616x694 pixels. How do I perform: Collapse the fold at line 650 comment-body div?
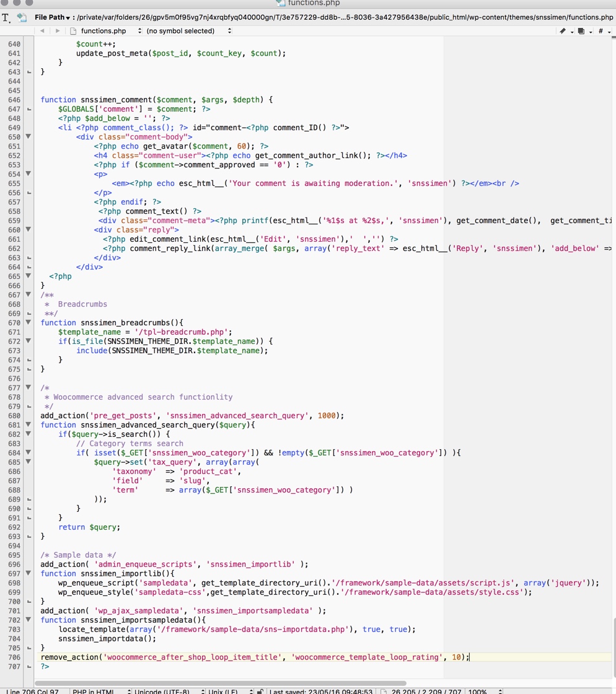click(29, 137)
